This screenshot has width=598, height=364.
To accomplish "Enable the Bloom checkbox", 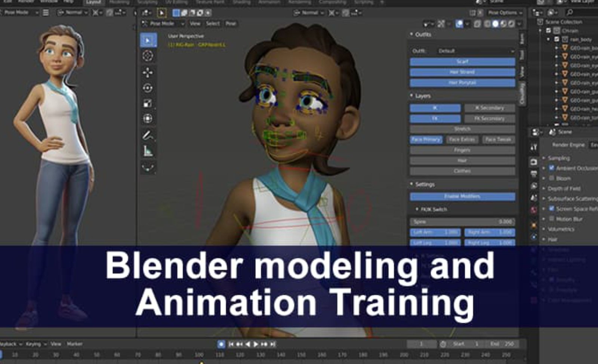I will [551, 178].
